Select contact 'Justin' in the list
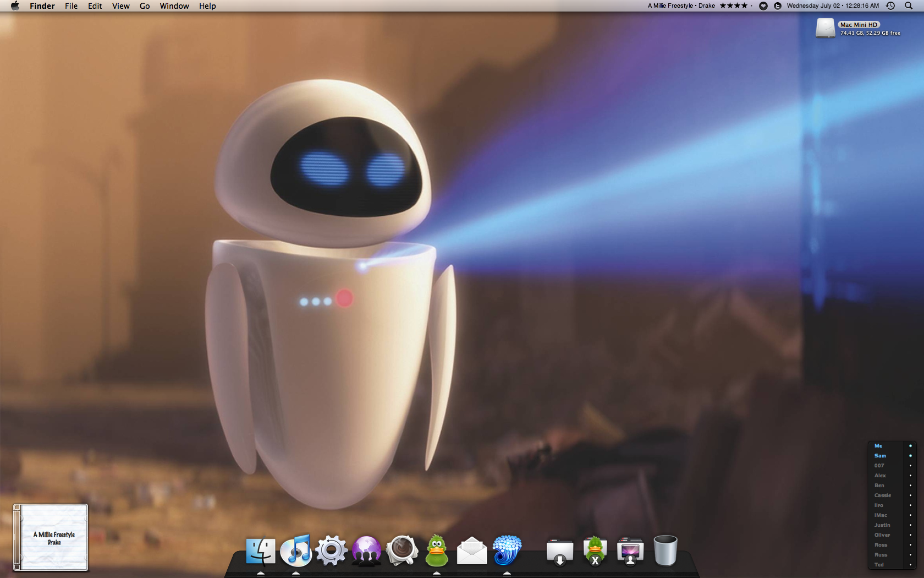This screenshot has height=578, width=924. pyautogui.click(x=882, y=525)
